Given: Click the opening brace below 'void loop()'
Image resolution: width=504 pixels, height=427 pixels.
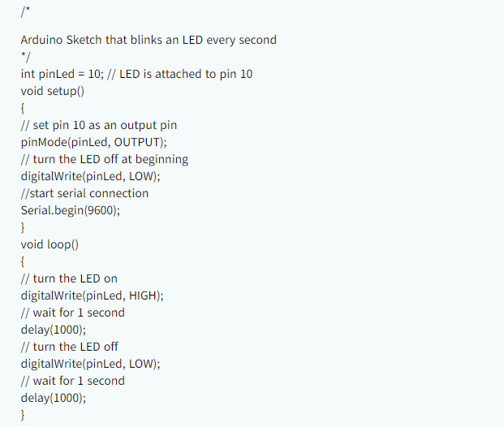Looking at the screenshot, I should coord(23,261).
